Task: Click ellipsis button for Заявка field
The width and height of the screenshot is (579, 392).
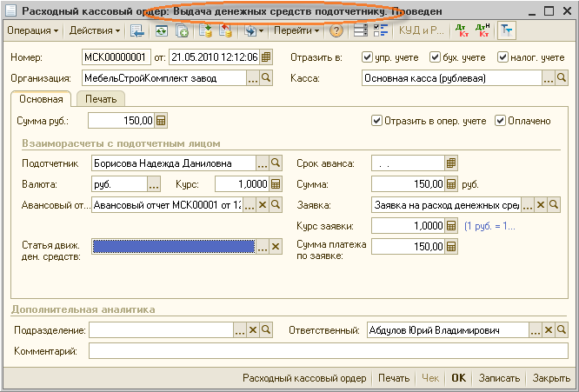Action: click(528, 205)
